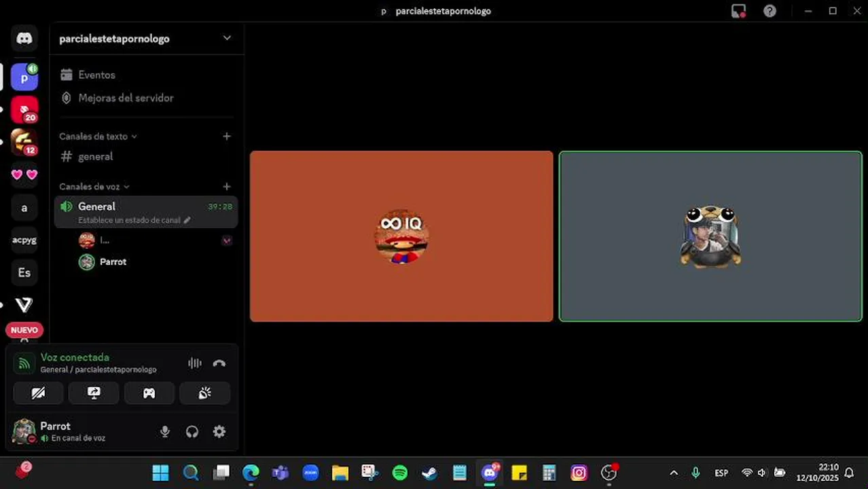Open Calculator from the taskbar
This screenshot has width=868, height=489.
pyautogui.click(x=549, y=473)
